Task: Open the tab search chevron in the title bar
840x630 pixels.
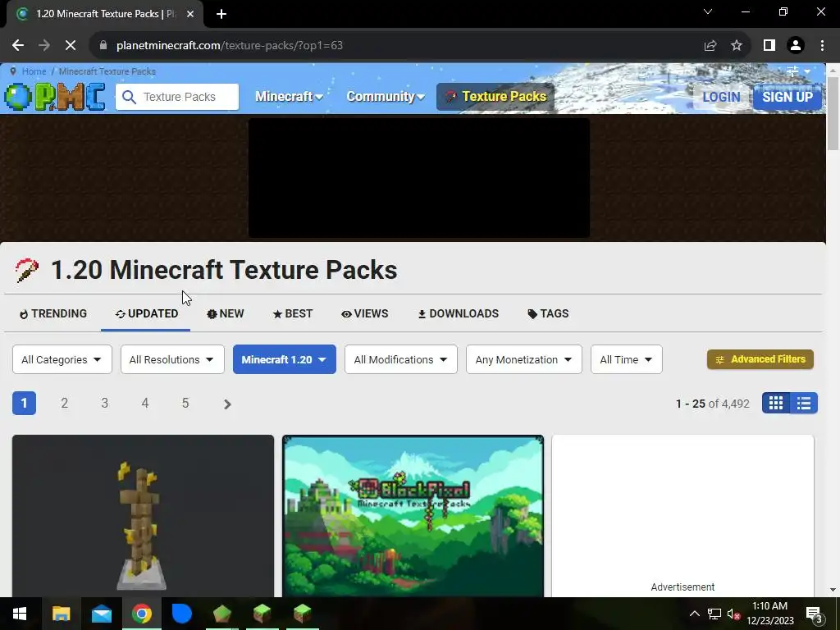Action: tap(708, 11)
